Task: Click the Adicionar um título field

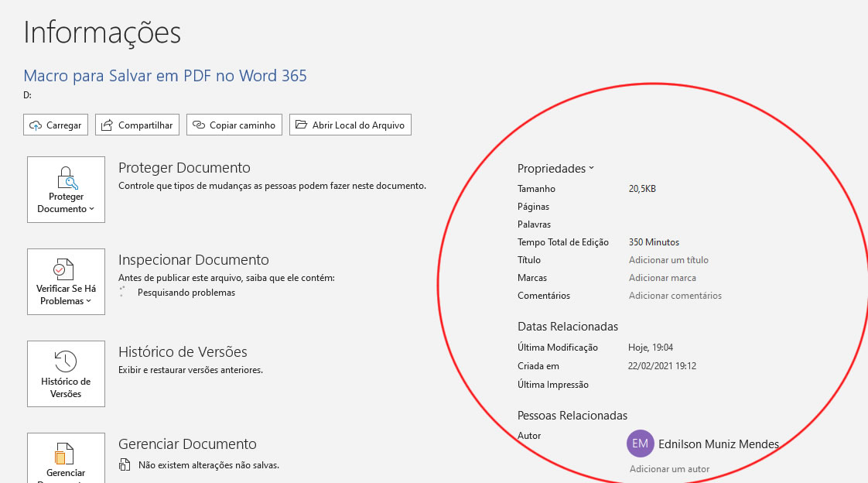Action: pos(668,260)
